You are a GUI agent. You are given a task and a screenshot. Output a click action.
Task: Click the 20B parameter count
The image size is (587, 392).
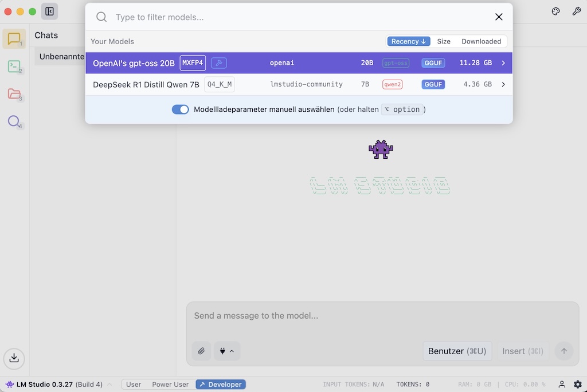coord(367,63)
